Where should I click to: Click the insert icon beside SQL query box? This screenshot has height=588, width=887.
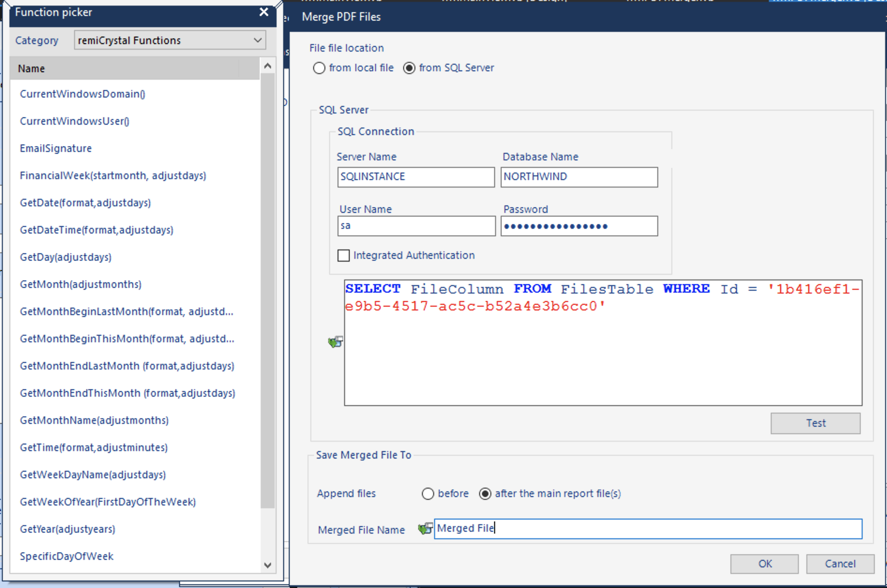[336, 342]
